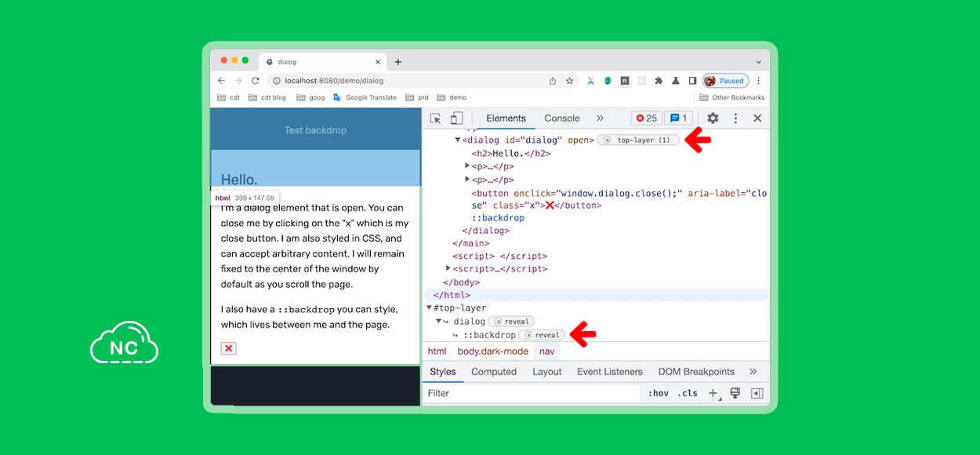Click the dark 'n' extension icon
Image resolution: width=980 pixels, height=455 pixels.
point(625,81)
